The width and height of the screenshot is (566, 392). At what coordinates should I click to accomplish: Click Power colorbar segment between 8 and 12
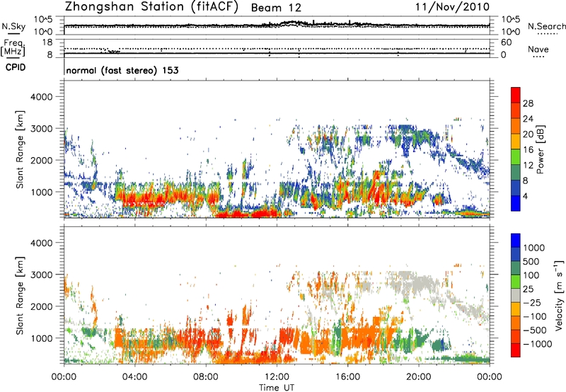tap(516, 173)
